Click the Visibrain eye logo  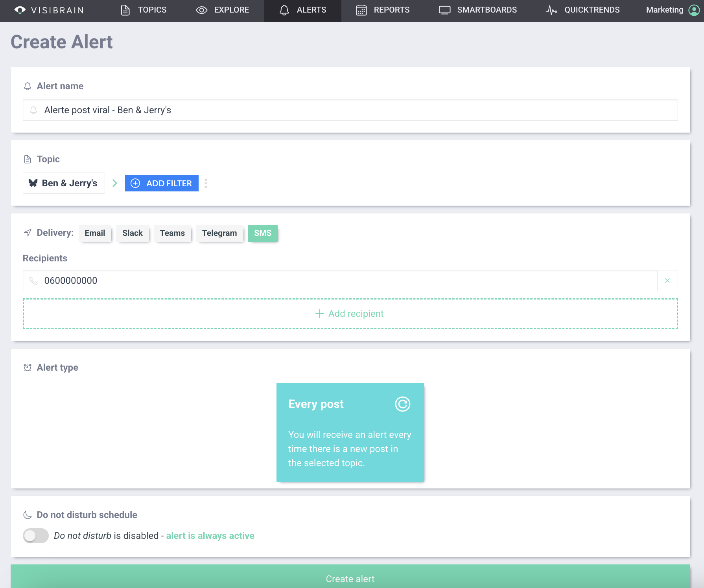point(20,10)
